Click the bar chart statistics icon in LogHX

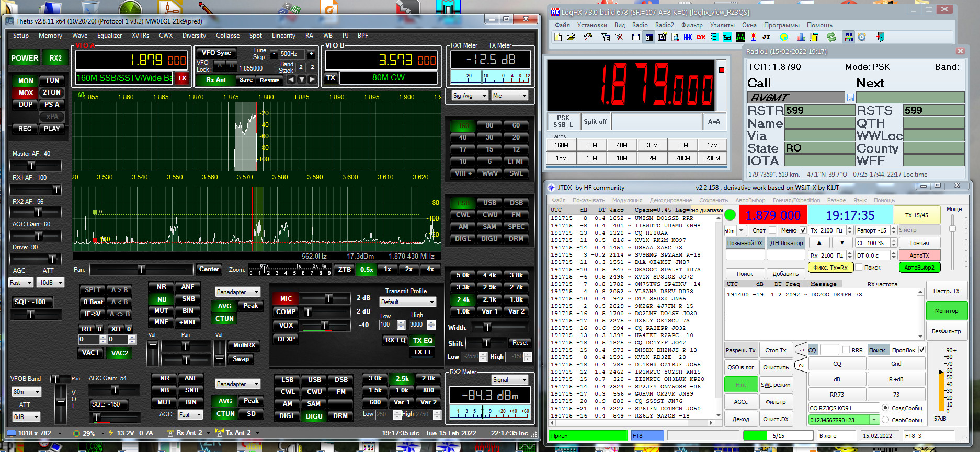point(801,37)
